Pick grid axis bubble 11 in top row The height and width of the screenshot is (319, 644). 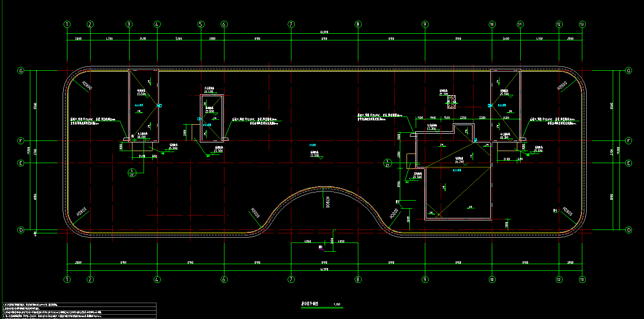520,24
